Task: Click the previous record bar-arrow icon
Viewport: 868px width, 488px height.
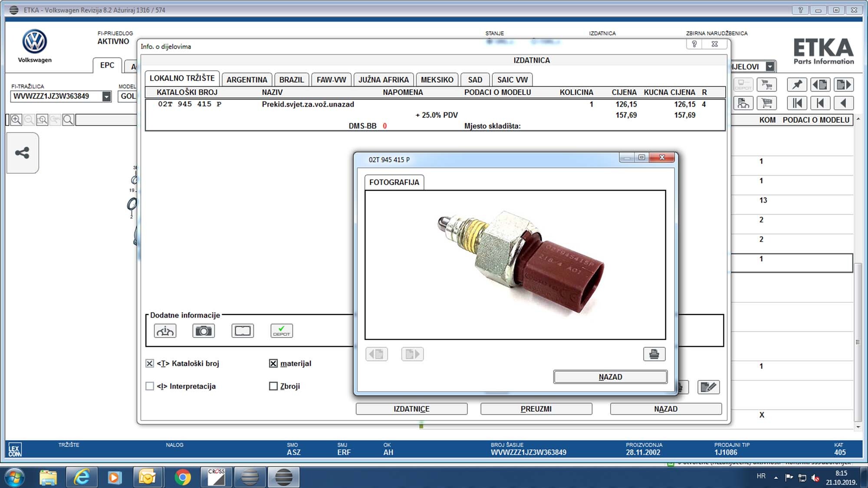Action: pyautogui.click(x=820, y=103)
